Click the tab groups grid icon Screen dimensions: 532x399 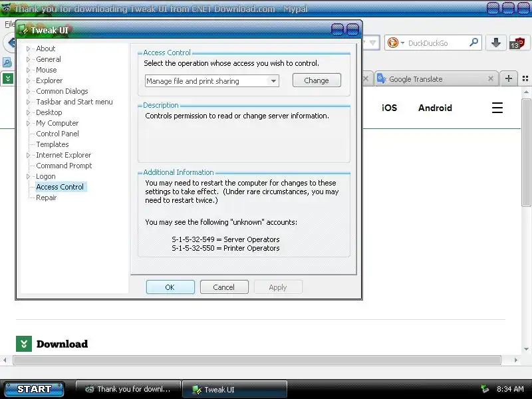(525, 78)
